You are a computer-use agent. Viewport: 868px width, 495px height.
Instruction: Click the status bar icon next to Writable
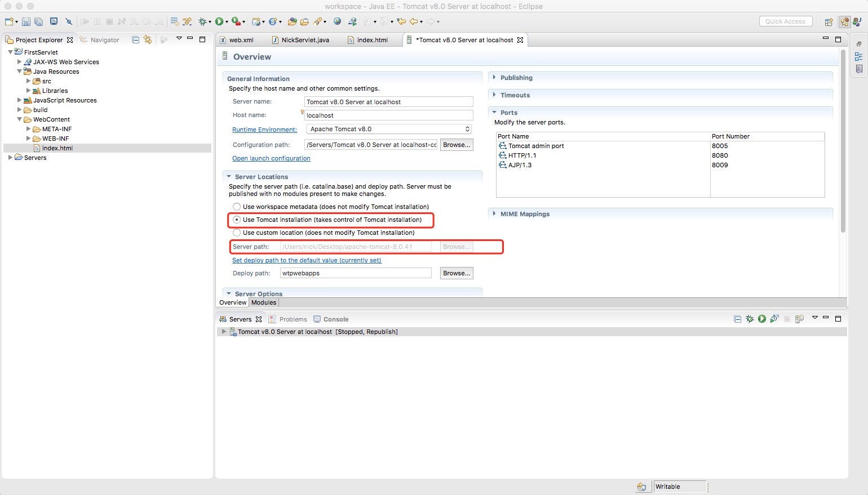tap(642, 487)
